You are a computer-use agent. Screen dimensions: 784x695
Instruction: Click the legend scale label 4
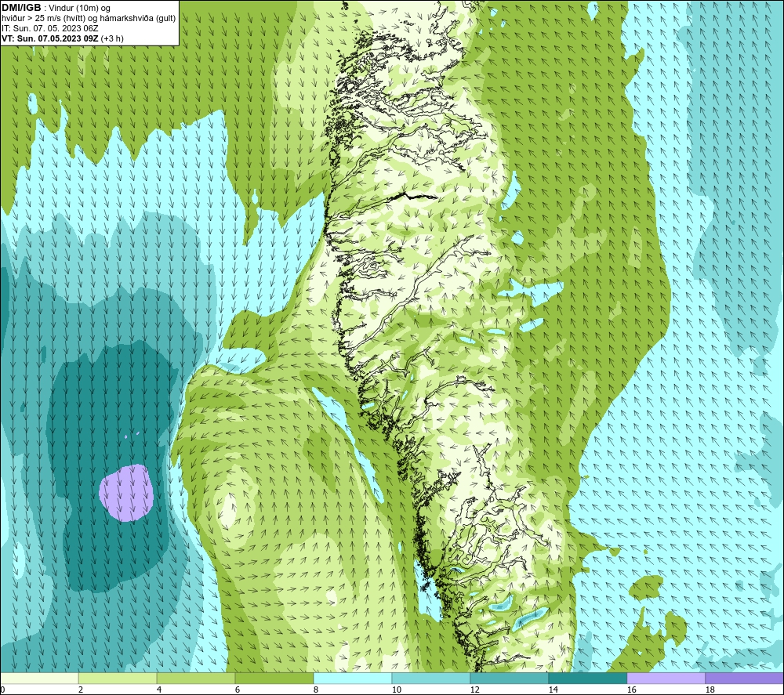click(159, 690)
